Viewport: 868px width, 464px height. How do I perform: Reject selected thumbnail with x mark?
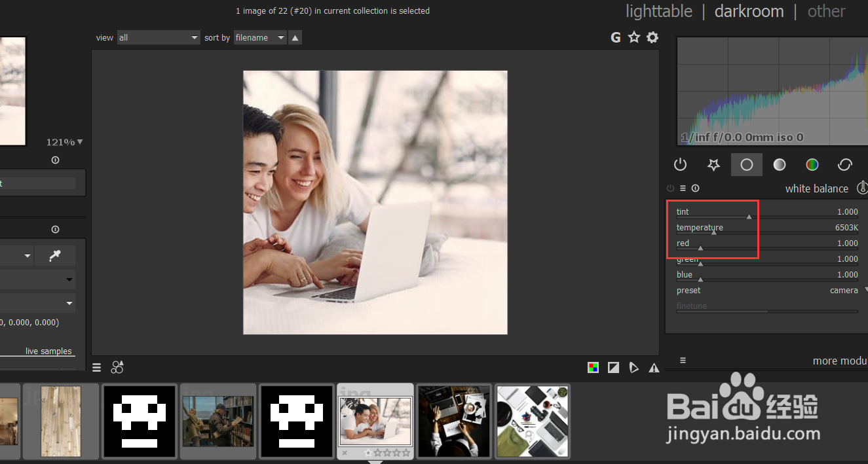pos(345,452)
